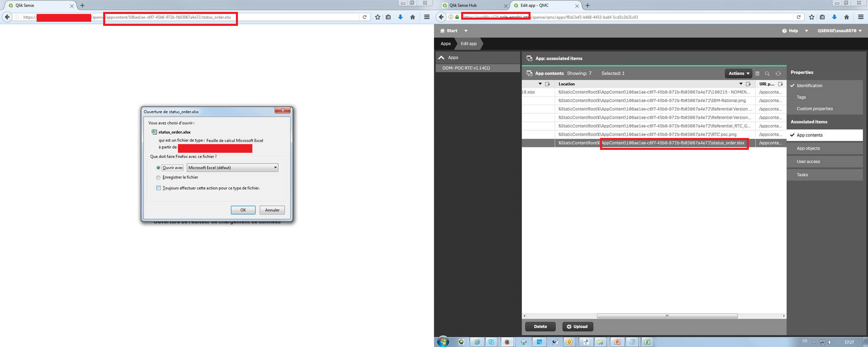
Task: Click the horizontal scrollbar of contents table
Action: [667, 316]
